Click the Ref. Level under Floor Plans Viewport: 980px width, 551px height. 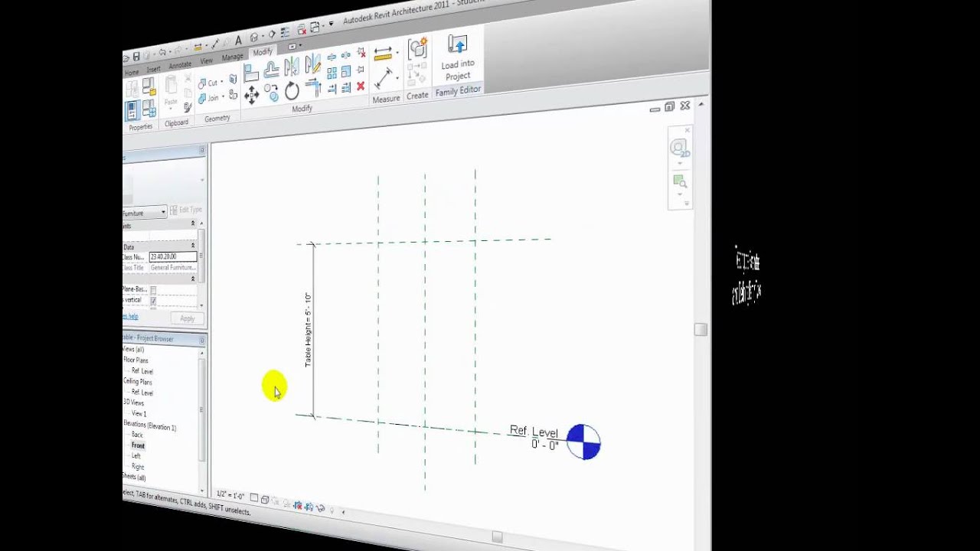click(x=142, y=371)
